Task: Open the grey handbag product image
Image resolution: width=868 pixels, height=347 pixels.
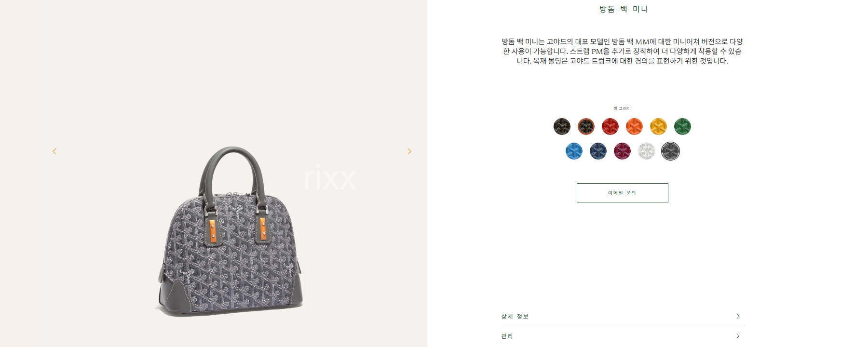Action: point(230,231)
